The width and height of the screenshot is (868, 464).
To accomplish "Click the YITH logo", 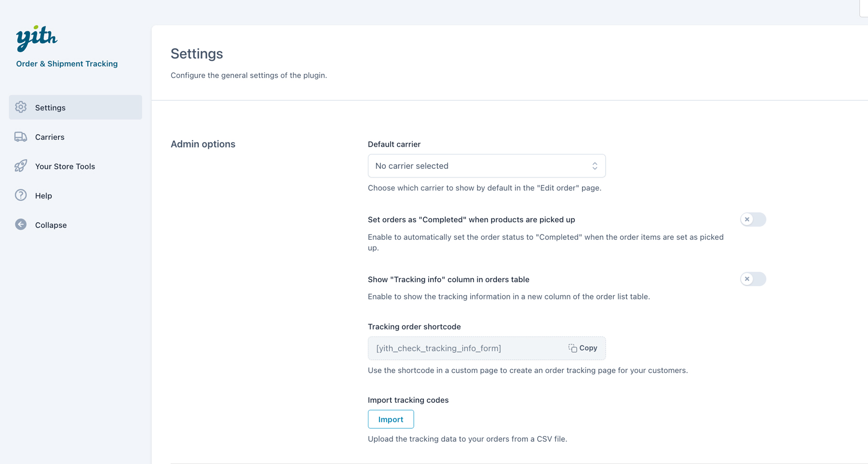I will click(37, 38).
